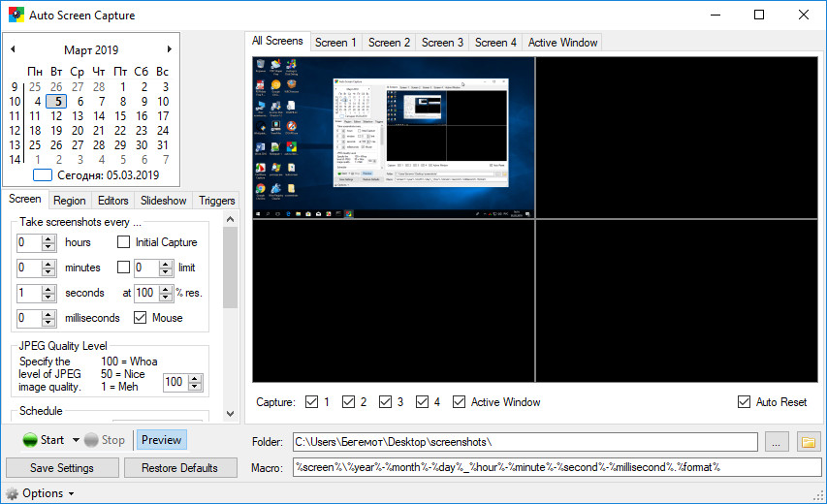Uncheck Capture screen 1

[x=312, y=402]
